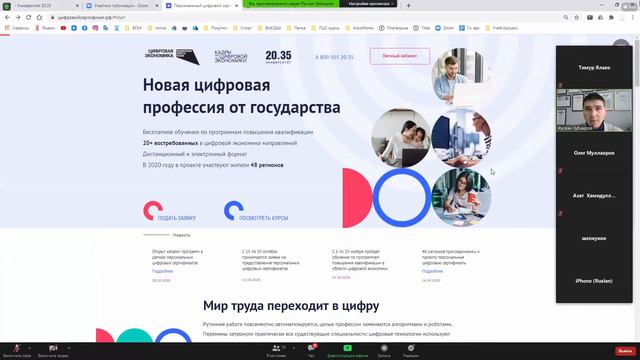Click the green screen sharing notification bar
This screenshot has width=640, height=360.
click(291, 4)
